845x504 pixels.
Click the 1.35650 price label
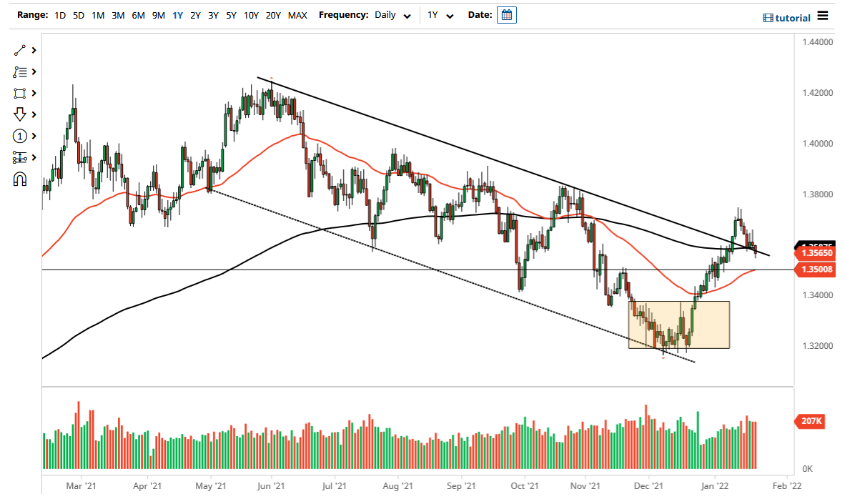point(817,253)
